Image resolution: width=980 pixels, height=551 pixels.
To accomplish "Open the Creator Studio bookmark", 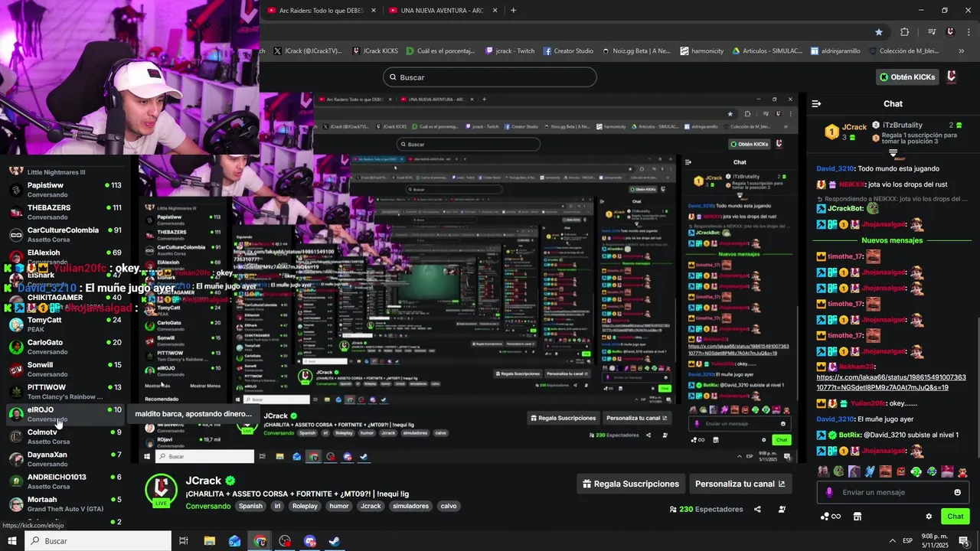I will point(568,51).
